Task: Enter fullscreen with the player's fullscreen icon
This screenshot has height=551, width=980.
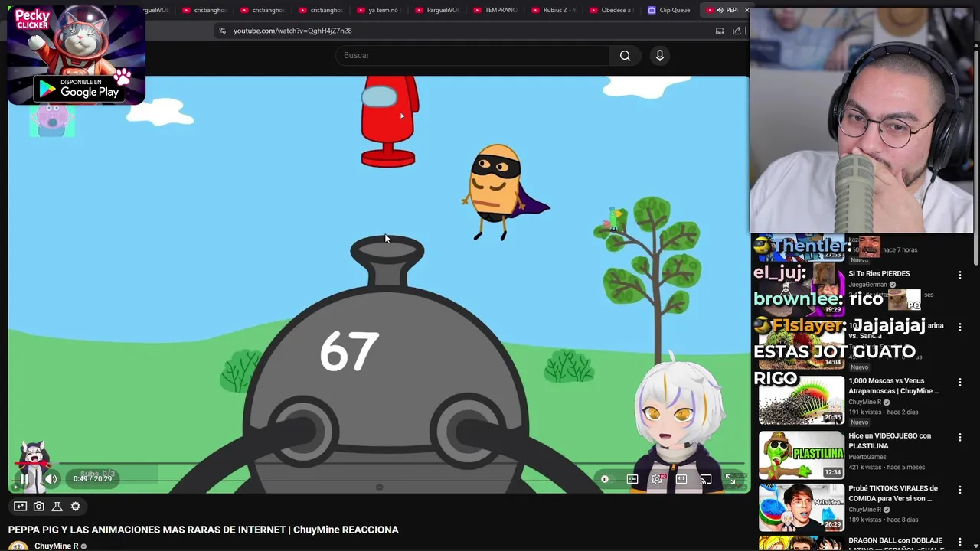Action: click(730, 479)
